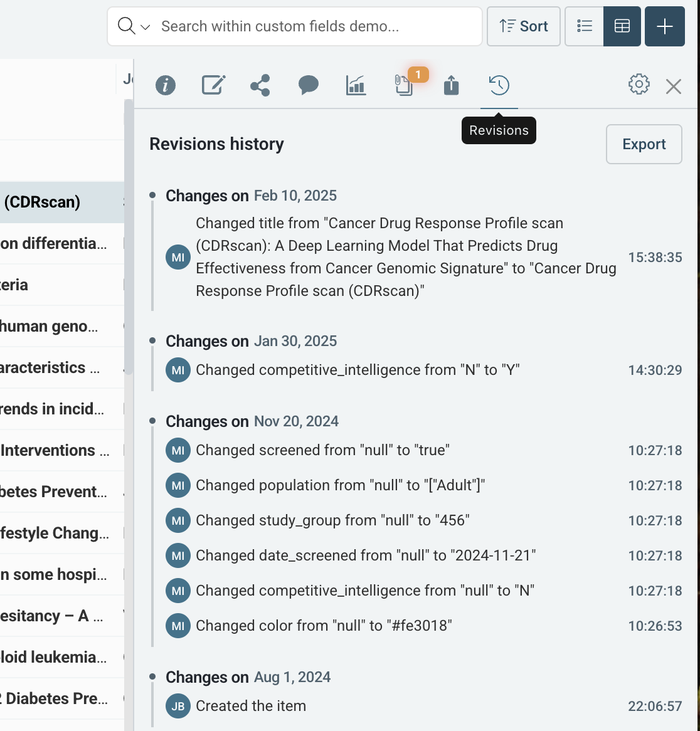Open the Edit item icon
Viewport: 700px width, 731px height.
pyautogui.click(x=213, y=85)
